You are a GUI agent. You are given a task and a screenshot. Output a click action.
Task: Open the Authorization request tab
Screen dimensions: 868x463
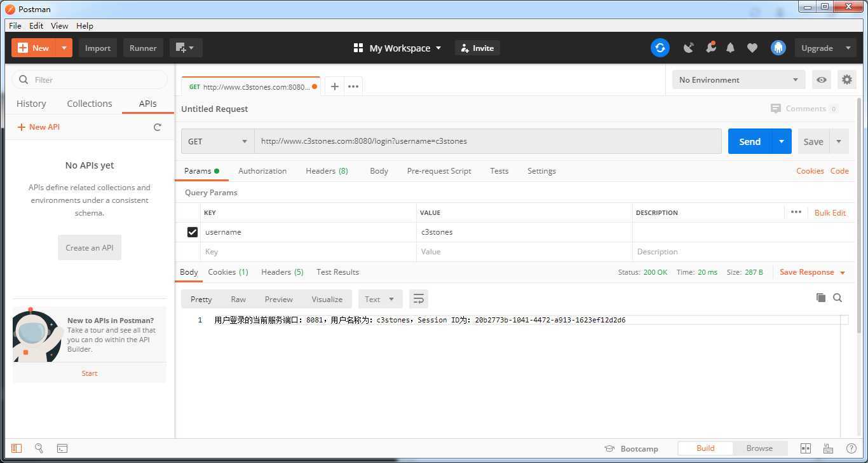(x=262, y=171)
